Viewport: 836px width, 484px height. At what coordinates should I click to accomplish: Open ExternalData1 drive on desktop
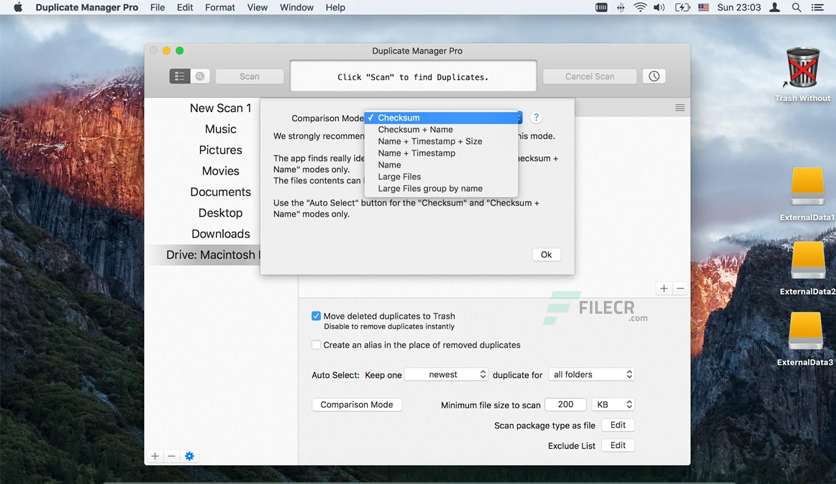coord(807,194)
